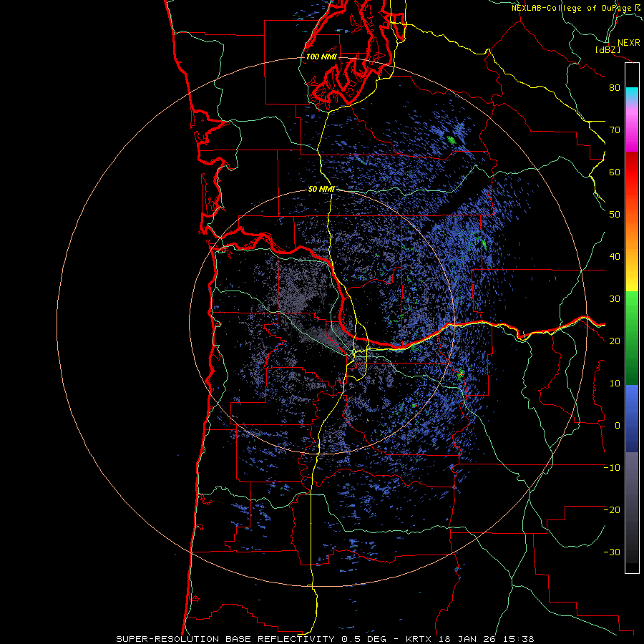Viewport: 644px width, 644px height.
Task: Click the [dBZ] unit label
Action: pyautogui.click(x=608, y=49)
